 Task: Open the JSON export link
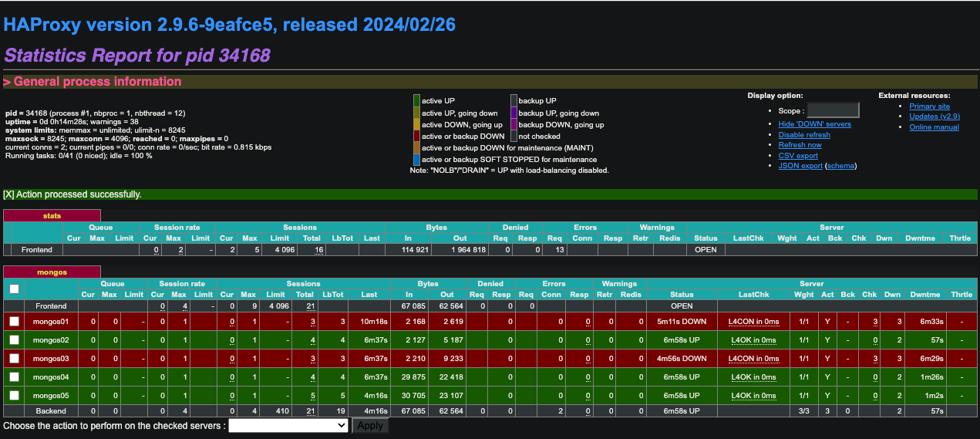800,166
